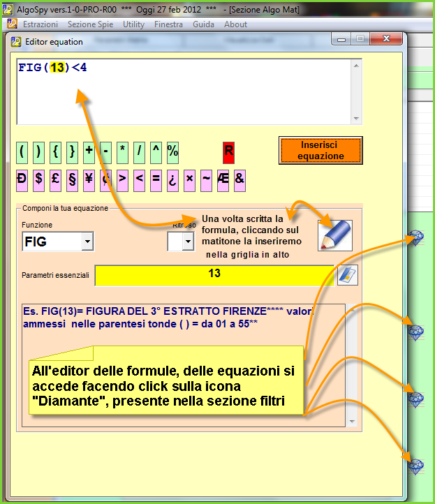Click the yellow Parametri essenziali field

214,275
